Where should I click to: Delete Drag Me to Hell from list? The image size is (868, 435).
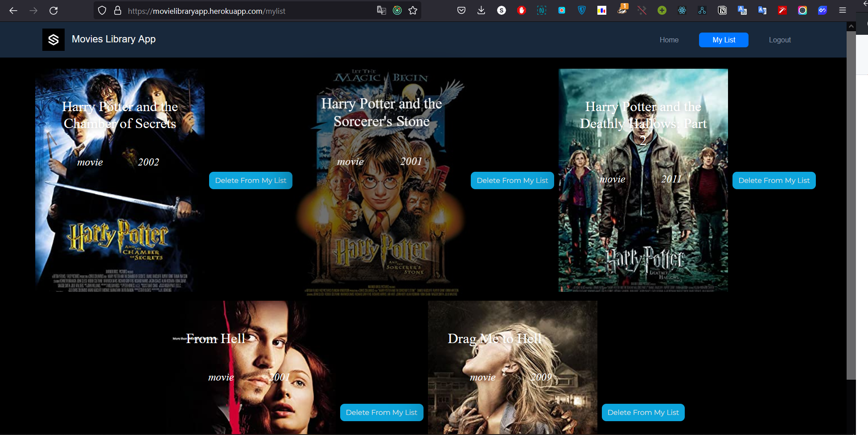(643, 412)
